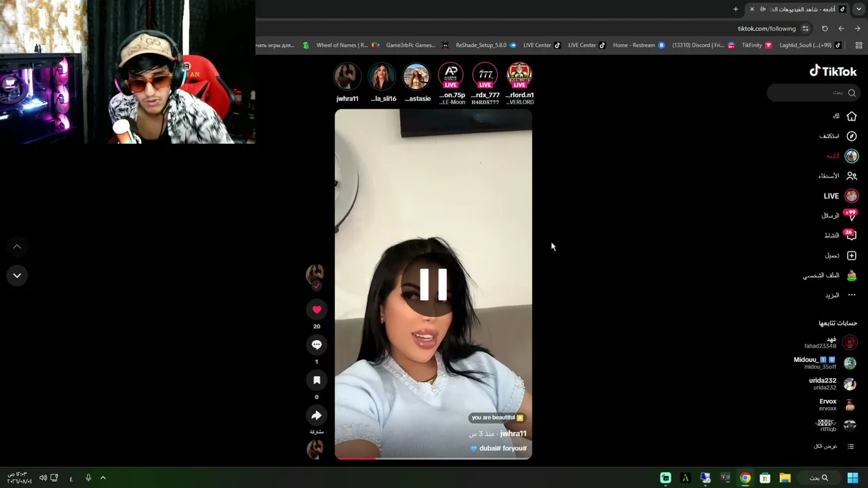Click the video progress bar
Image resolution: width=868 pixels, height=488 pixels.
pyautogui.click(x=433, y=458)
